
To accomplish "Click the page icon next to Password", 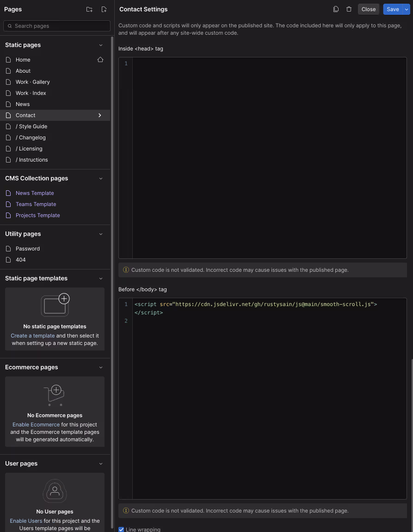I will pos(8,249).
